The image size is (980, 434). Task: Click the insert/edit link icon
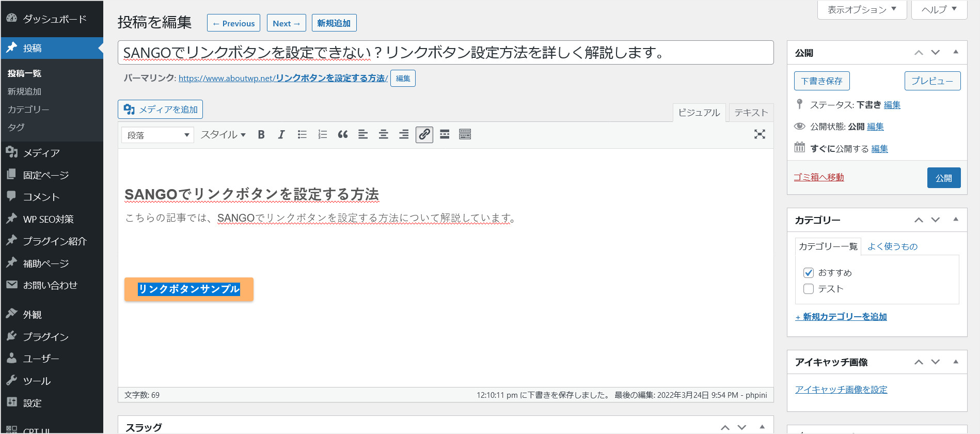coord(424,135)
